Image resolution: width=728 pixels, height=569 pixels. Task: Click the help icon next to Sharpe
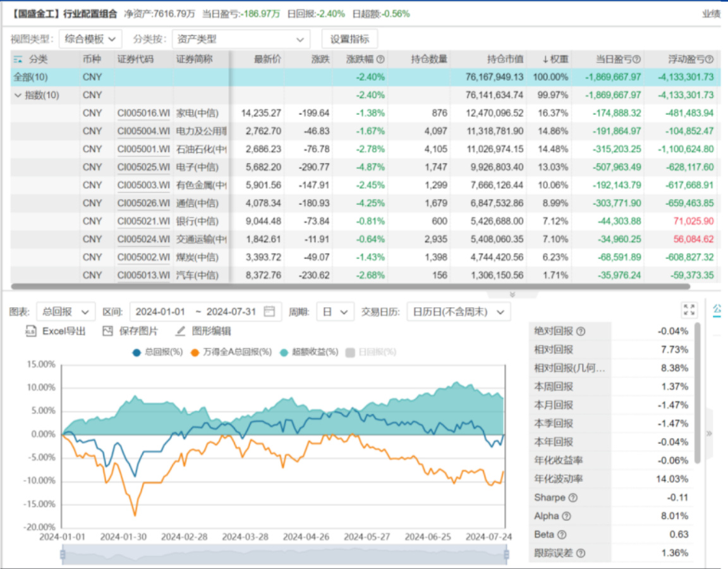[573, 498]
